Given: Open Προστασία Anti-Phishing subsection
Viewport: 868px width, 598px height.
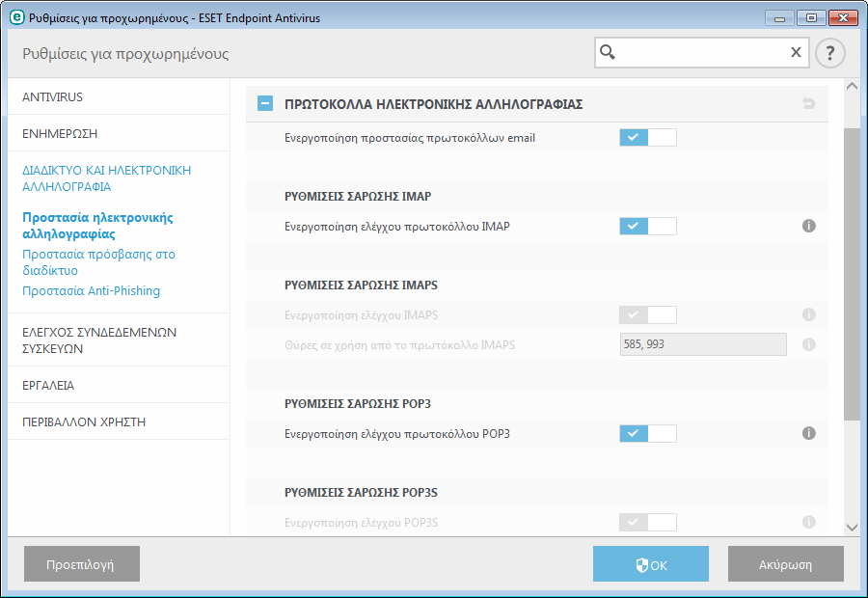Looking at the screenshot, I should pos(91,290).
